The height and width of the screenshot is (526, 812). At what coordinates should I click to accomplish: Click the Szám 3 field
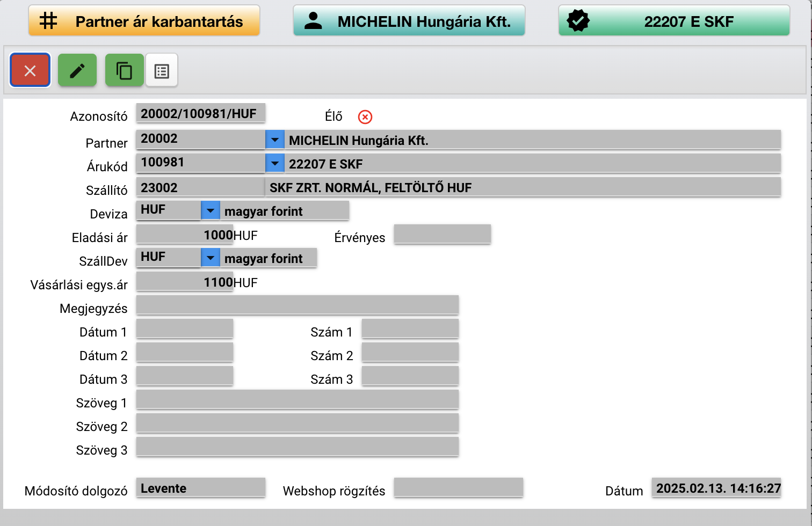point(410,376)
